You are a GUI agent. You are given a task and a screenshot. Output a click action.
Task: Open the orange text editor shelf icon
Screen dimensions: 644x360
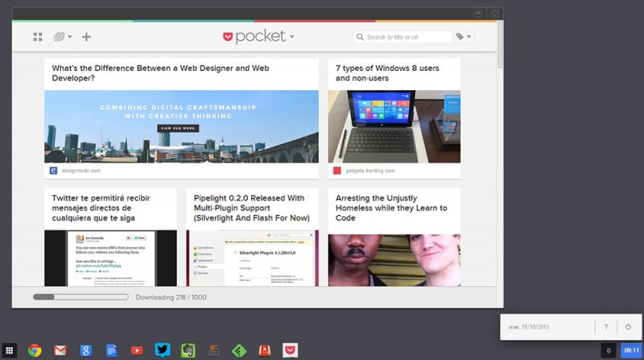(x=213, y=350)
